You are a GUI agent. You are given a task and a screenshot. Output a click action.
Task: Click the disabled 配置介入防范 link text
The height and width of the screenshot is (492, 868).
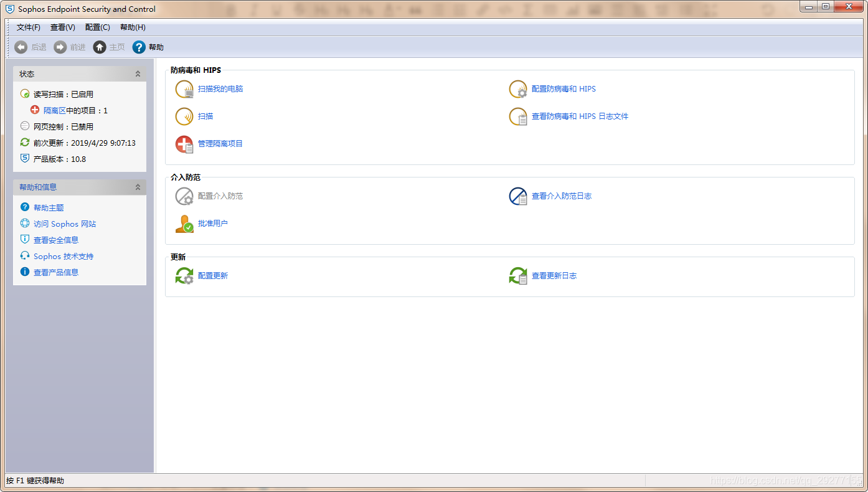tap(220, 196)
